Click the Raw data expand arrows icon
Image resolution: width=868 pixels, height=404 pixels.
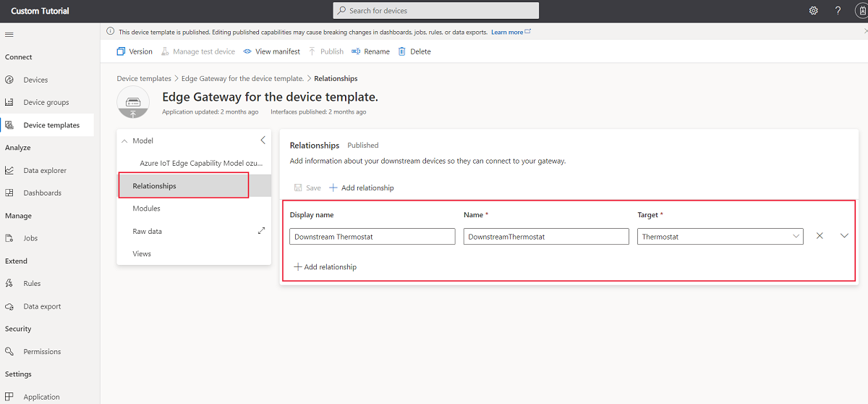[x=261, y=231]
